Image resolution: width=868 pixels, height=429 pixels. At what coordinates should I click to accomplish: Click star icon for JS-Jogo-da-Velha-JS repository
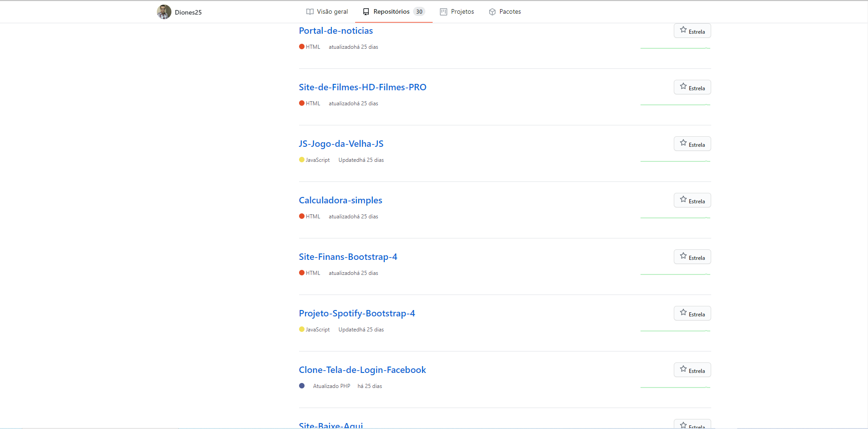[683, 143]
